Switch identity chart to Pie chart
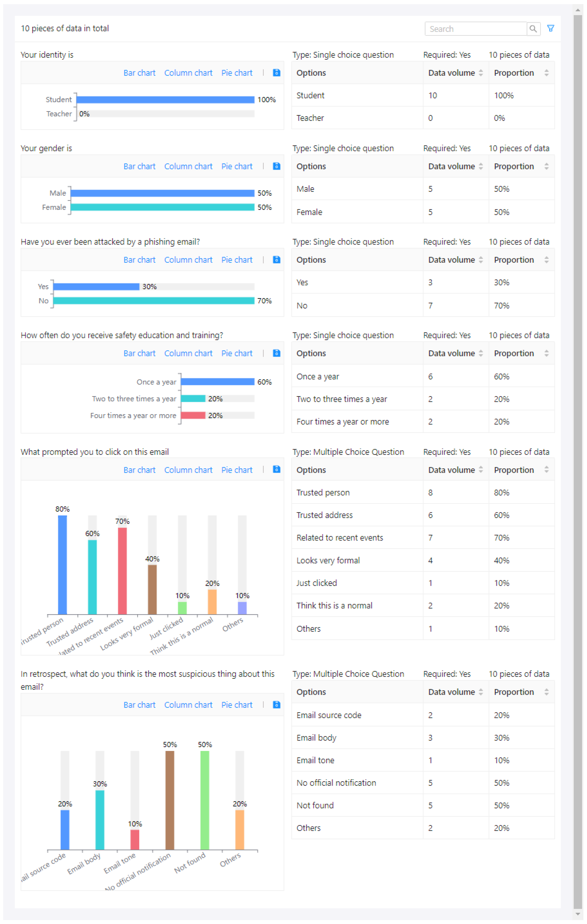The height and width of the screenshot is (924, 587). [237, 73]
